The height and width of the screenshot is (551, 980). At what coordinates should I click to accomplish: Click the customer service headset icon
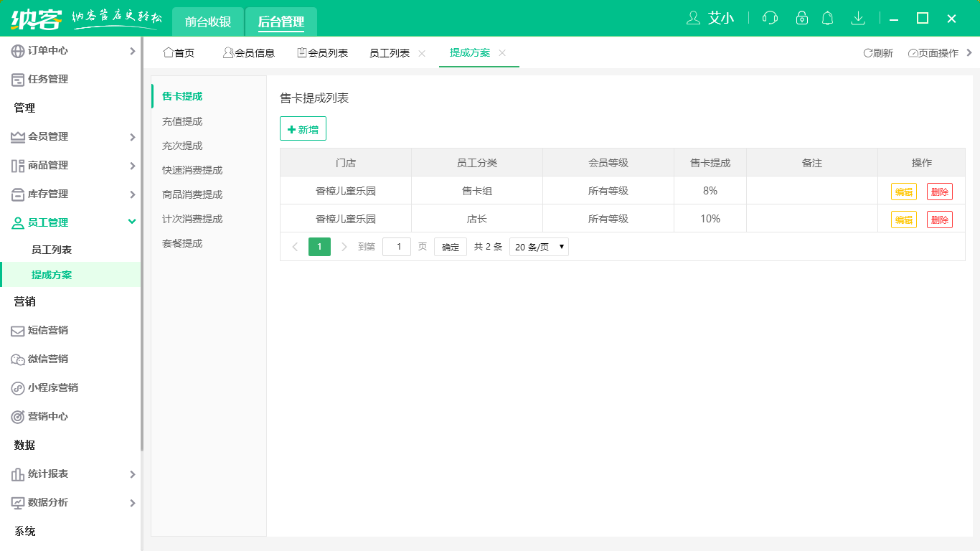tap(770, 18)
